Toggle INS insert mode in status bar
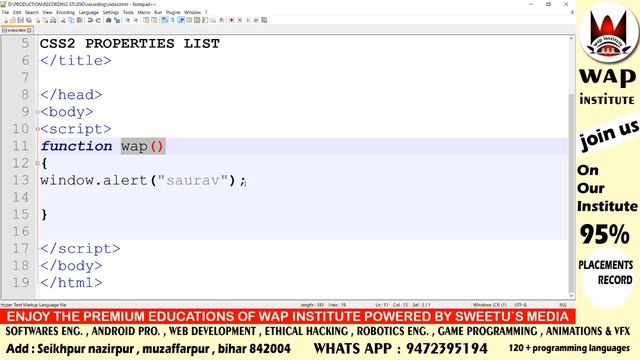Viewport: 640px width, 360px height. click(563, 305)
